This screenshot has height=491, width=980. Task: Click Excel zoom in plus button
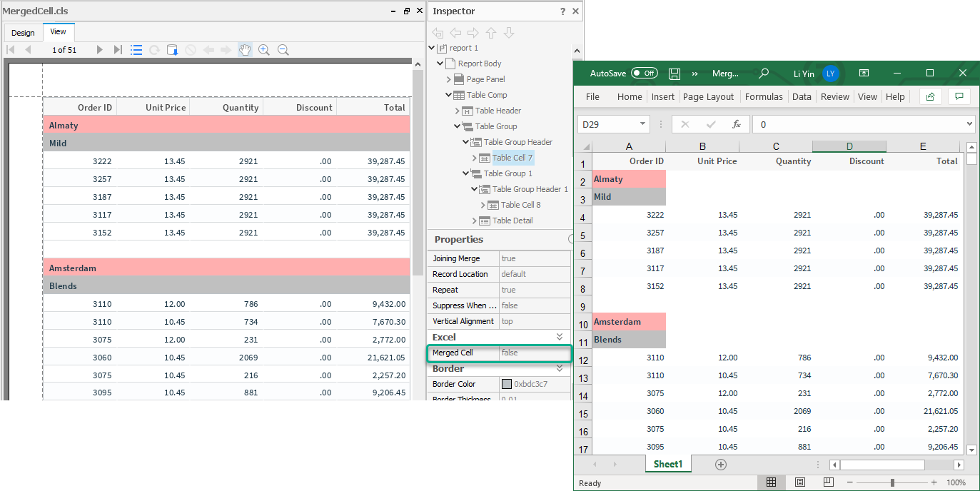click(934, 483)
